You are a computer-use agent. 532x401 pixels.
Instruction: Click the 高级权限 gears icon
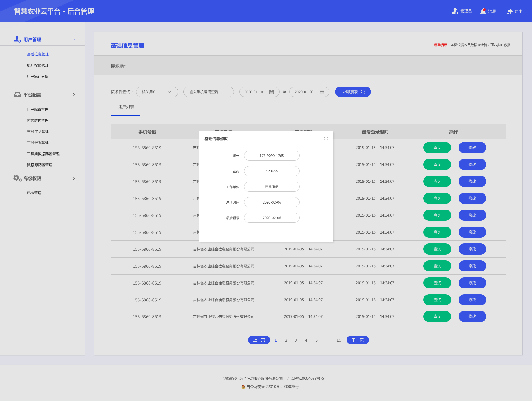pyautogui.click(x=17, y=178)
